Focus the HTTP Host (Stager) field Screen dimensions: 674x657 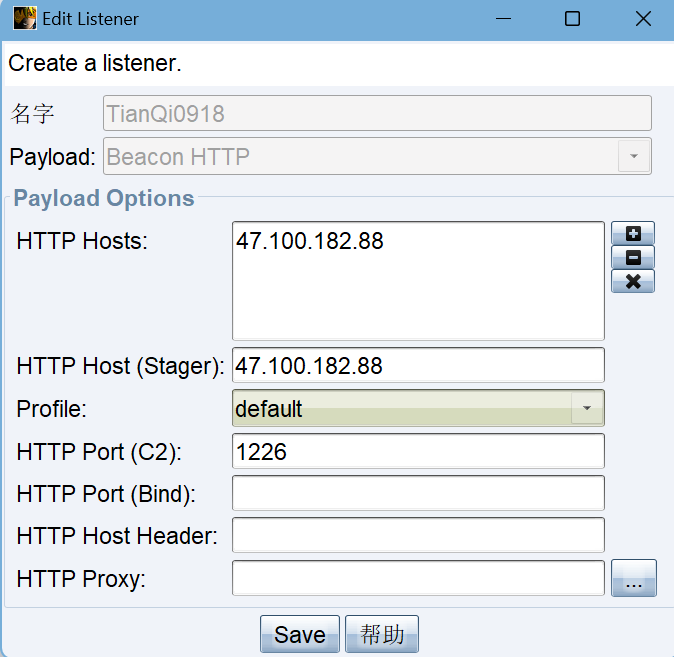[418, 365]
